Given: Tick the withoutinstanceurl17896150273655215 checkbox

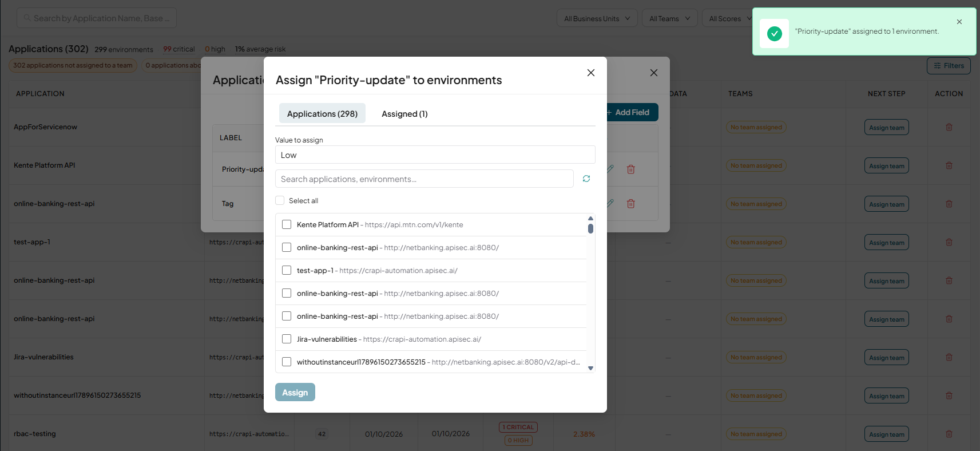Looking at the screenshot, I should [287, 362].
